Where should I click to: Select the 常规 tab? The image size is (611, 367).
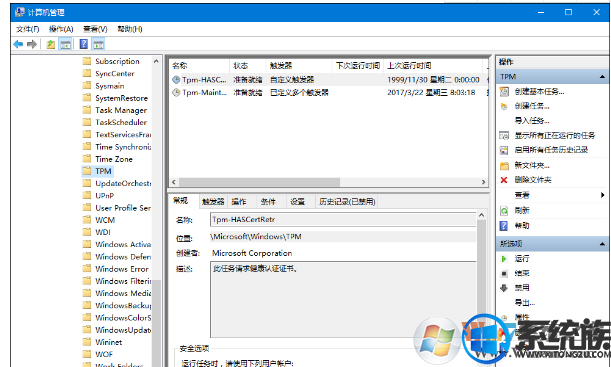180,201
